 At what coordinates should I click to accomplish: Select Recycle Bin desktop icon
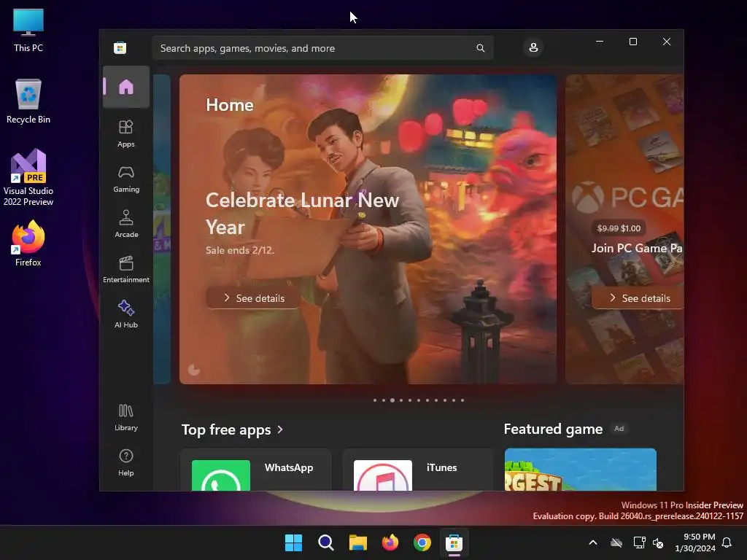pyautogui.click(x=28, y=101)
